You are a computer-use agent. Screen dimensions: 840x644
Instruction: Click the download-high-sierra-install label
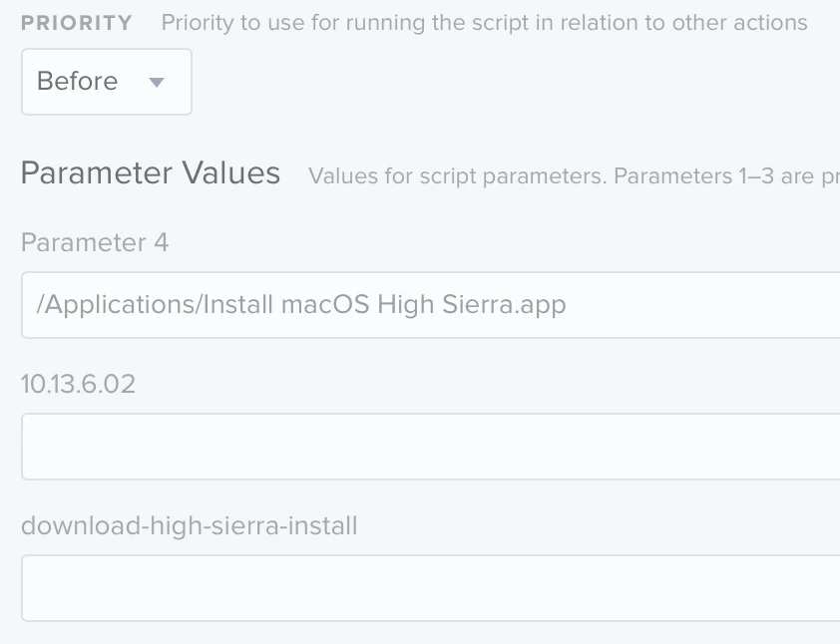(x=189, y=525)
